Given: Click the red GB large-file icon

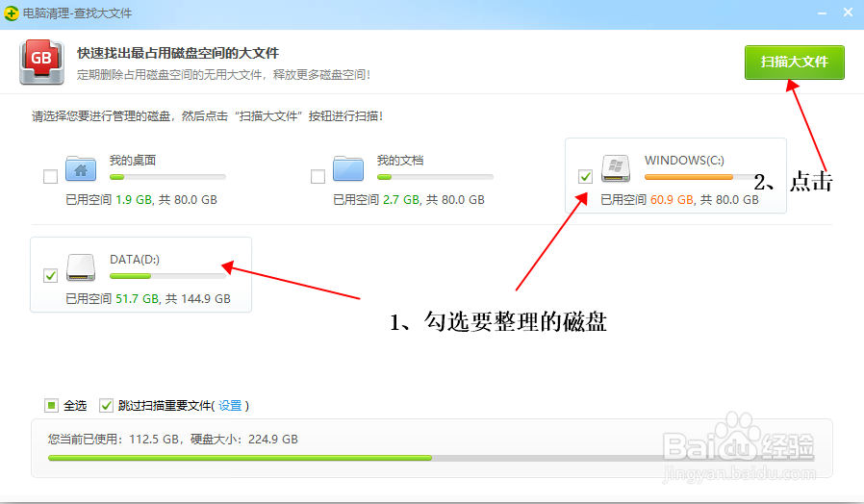Looking at the screenshot, I should (x=42, y=62).
